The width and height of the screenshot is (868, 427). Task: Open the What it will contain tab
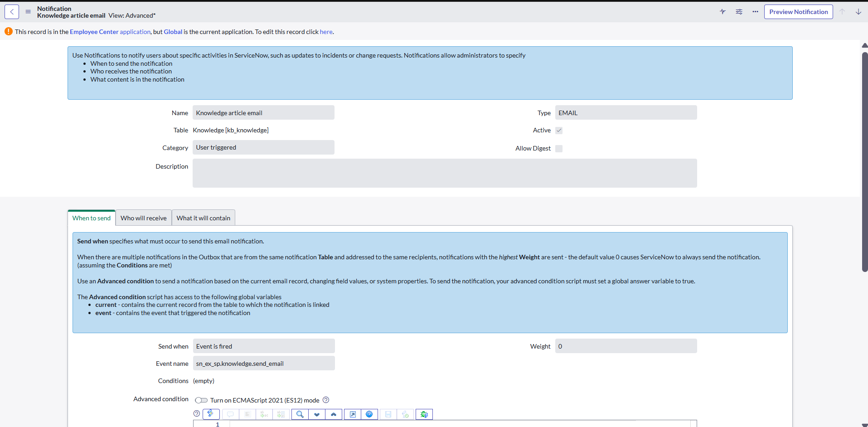coord(204,218)
